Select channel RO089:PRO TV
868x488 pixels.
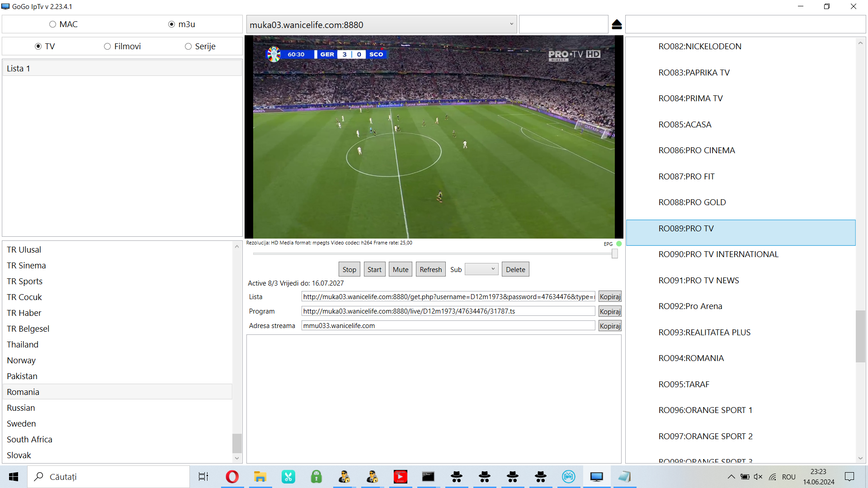point(741,233)
